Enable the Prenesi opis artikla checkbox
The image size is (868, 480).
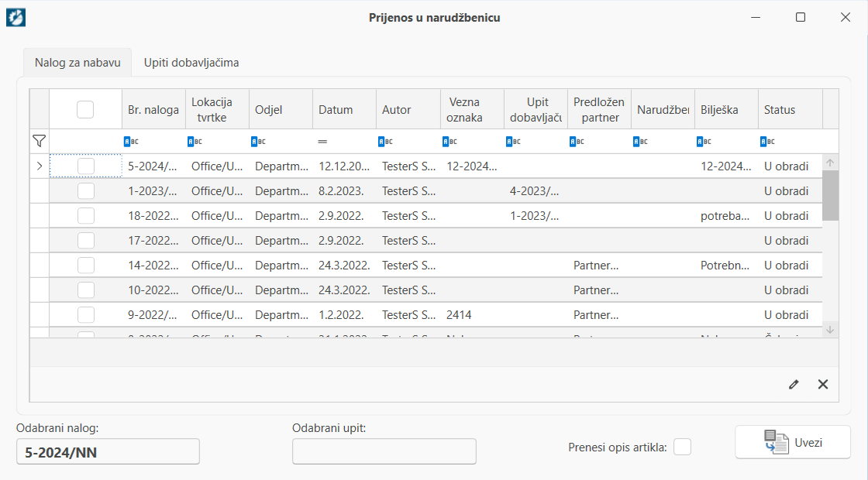[683, 447]
